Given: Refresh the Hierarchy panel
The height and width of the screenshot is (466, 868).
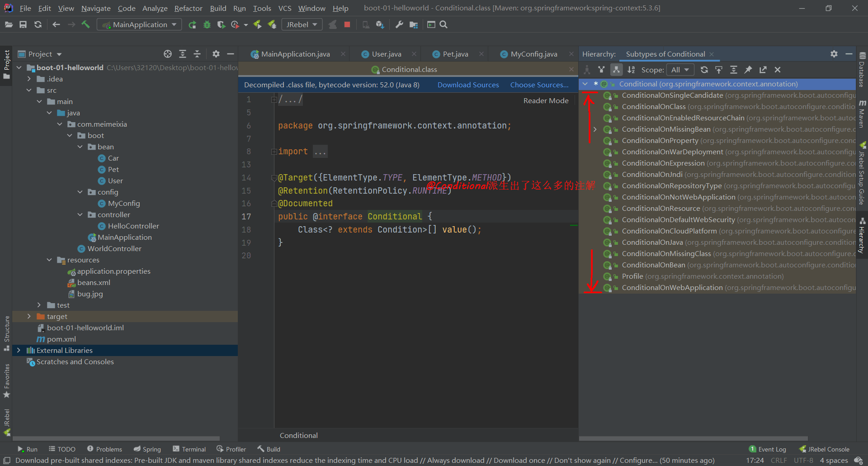Looking at the screenshot, I should pyautogui.click(x=704, y=70).
